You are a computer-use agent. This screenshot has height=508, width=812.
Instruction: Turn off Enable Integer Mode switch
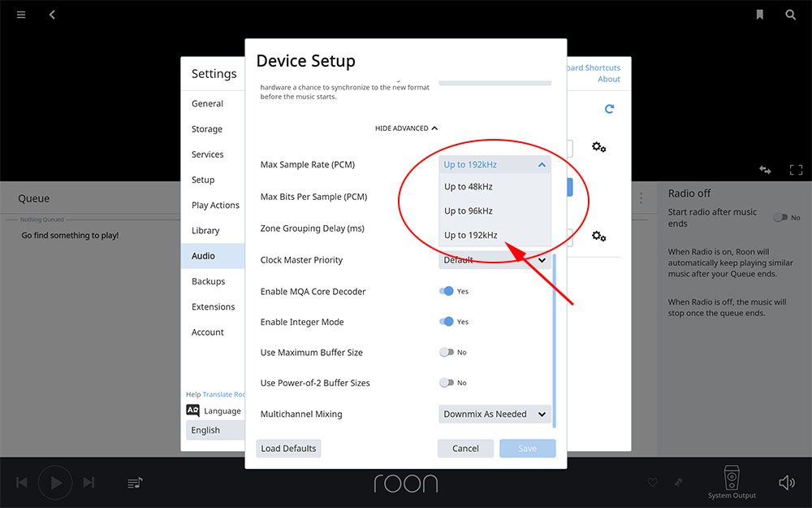(x=446, y=322)
